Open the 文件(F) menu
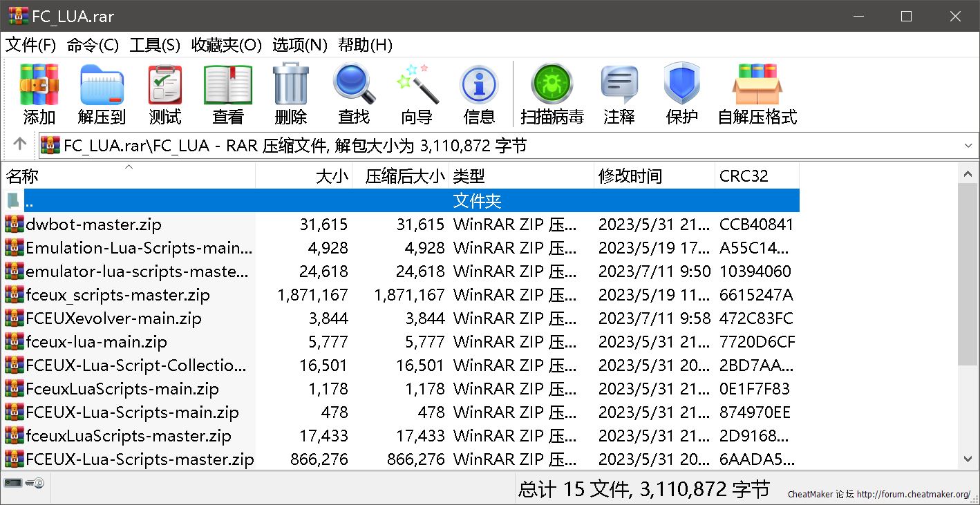Viewport: 980px width, 505px height. pos(31,46)
